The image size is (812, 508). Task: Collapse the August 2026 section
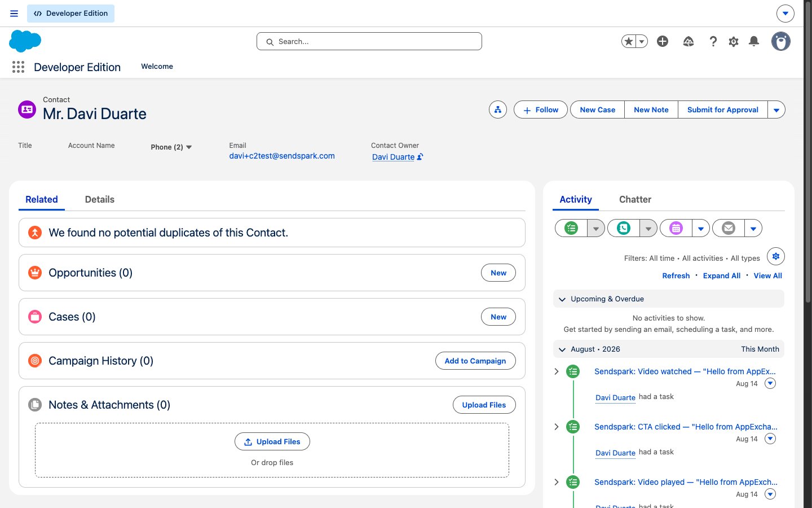[562, 349]
